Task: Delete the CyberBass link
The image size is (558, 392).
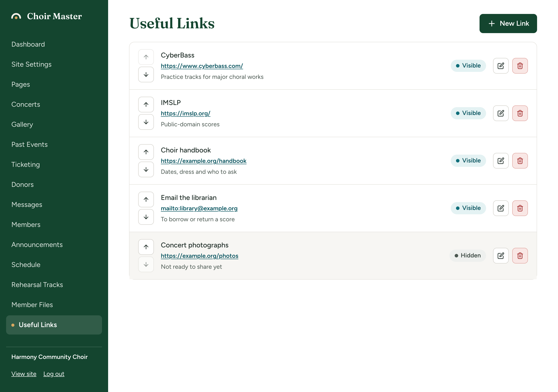Action: pyautogui.click(x=520, y=66)
